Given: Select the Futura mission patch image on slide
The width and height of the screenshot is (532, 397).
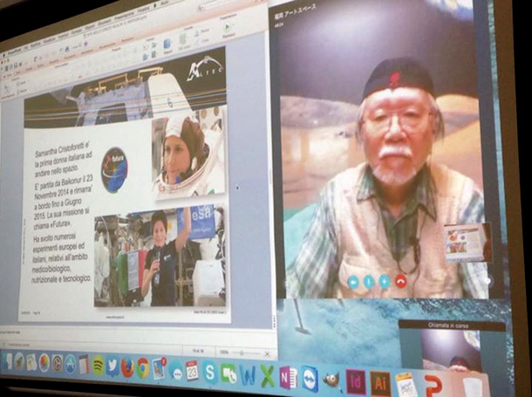Looking at the screenshot, I should pyautogui.click(x=114, y=170).
